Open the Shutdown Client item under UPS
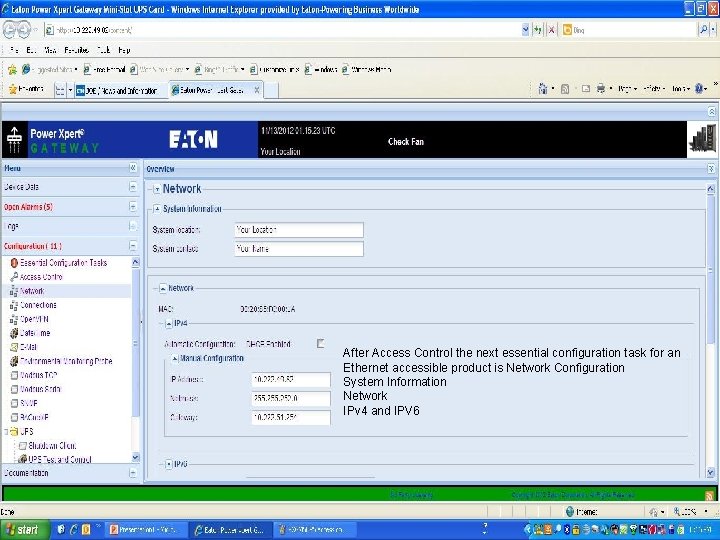This screenshot has width=720, height=540. [x=52, y=446]
